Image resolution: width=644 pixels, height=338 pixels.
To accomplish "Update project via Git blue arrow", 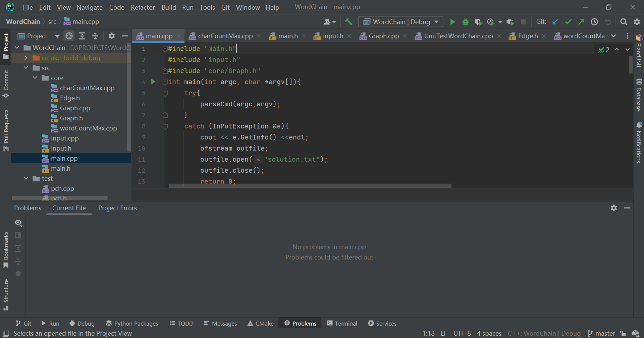I will [x=555, y=22].
